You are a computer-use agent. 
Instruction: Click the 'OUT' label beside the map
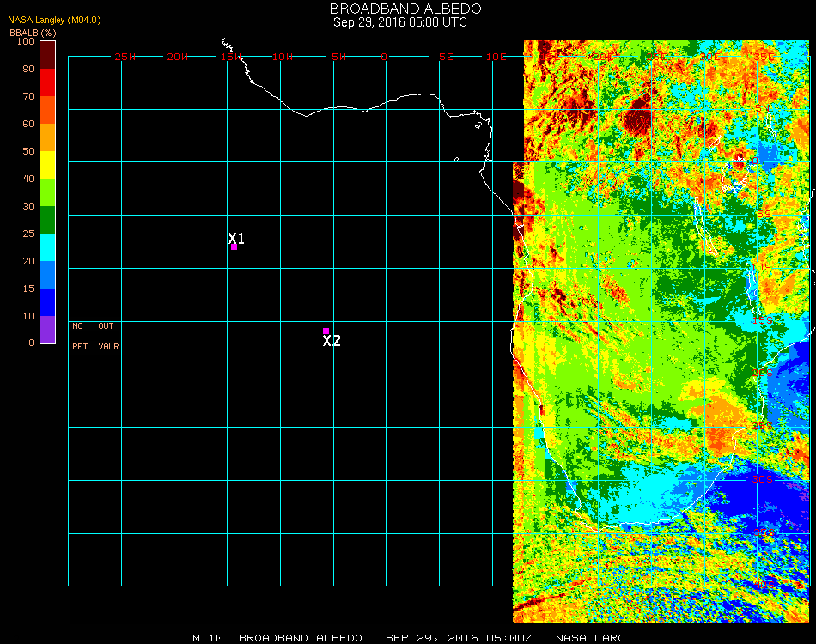(x=106, y=326)
